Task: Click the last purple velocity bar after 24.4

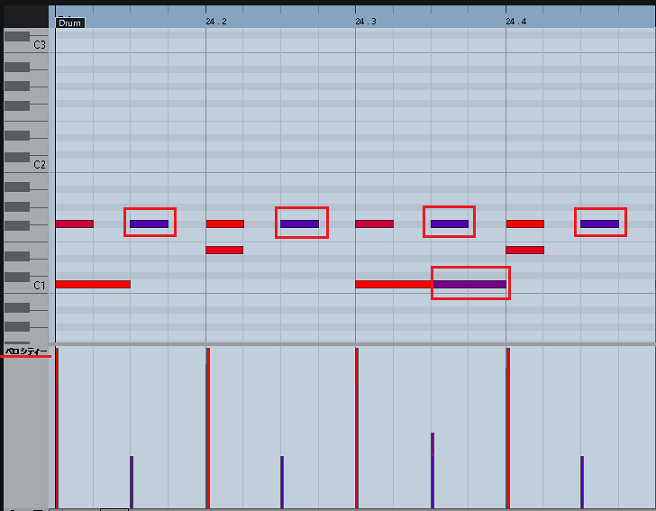Action: tap(582, 482)
